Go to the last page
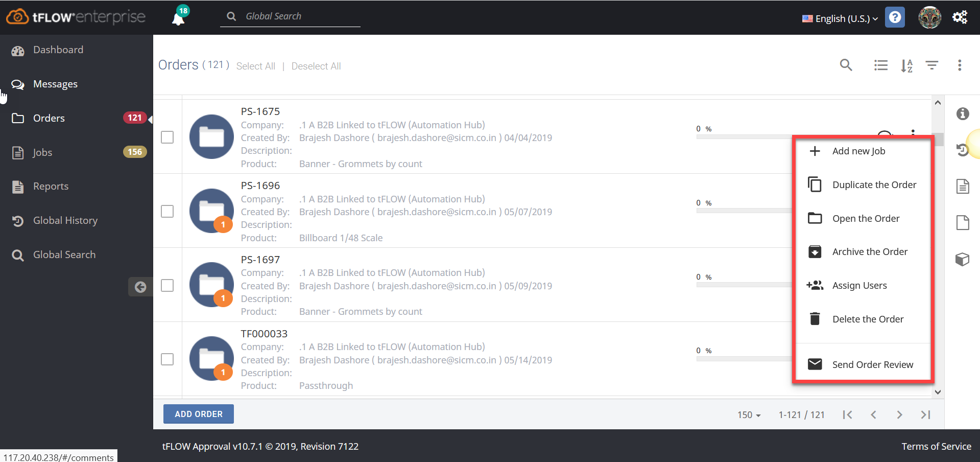This screenshot has width=980, height=462. (x=925, y=414)
